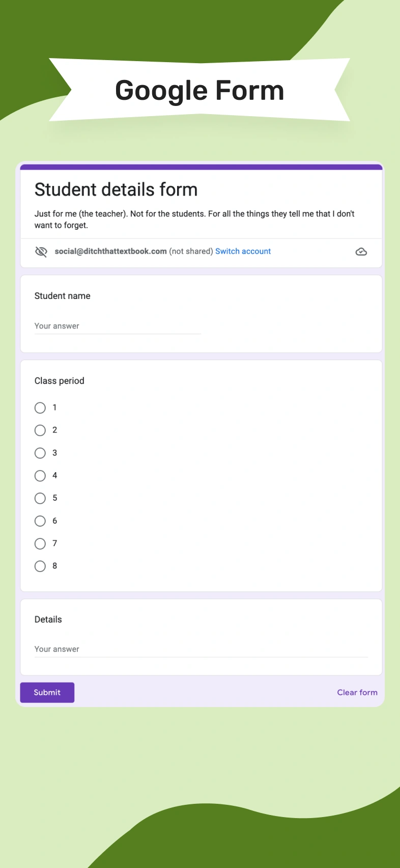Pick class period 8
The image size is (400, 868).
(x=40, y=566)
